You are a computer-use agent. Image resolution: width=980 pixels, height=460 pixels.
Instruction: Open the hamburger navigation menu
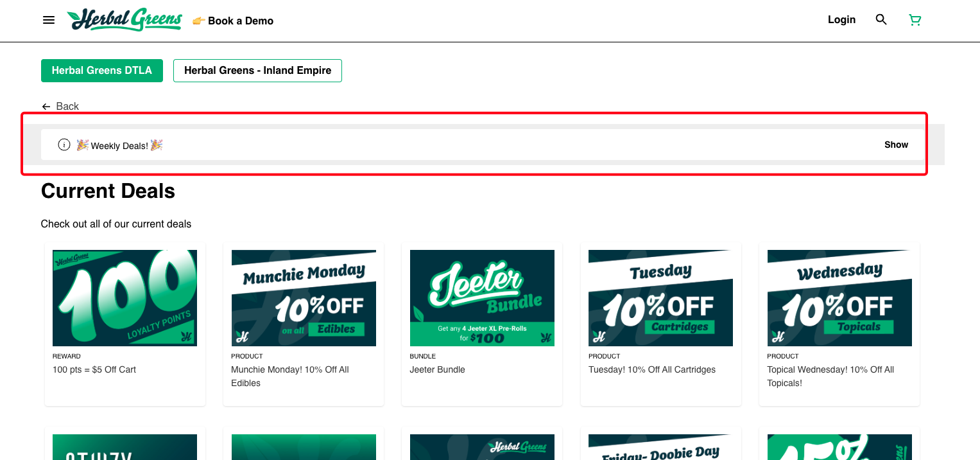click(x=49, y=21)
